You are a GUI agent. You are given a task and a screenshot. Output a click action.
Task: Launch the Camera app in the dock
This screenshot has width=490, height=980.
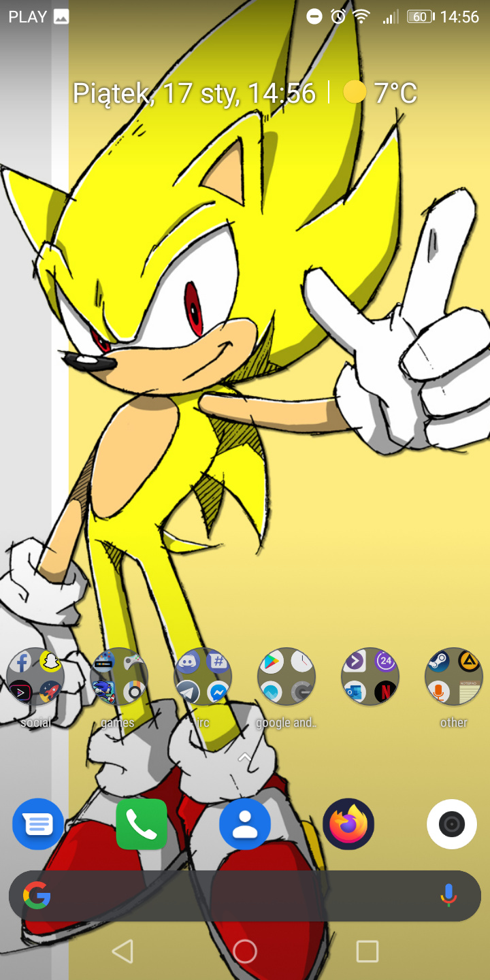[452, 824]
